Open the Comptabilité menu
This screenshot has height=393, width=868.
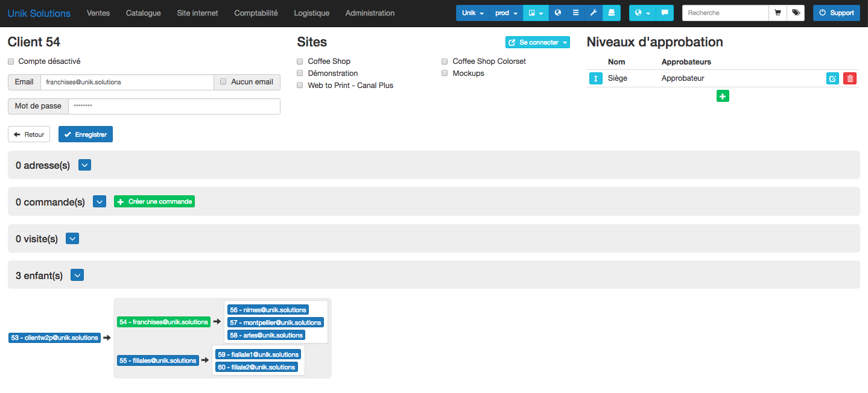point(256,13)
